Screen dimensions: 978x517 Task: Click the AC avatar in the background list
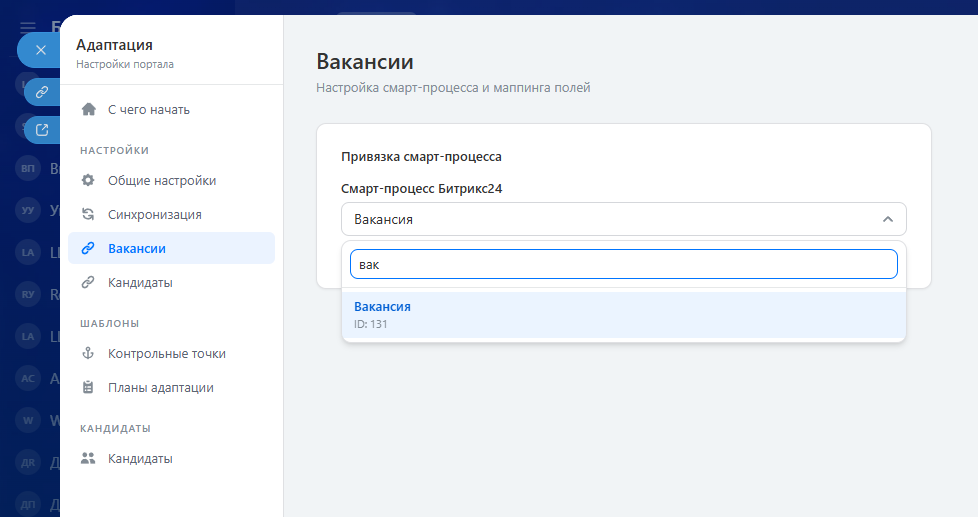tap(28, 379)
